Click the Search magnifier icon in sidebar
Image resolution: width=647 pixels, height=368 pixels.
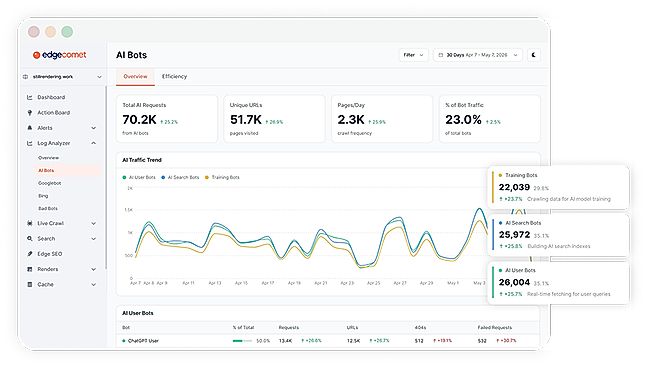click(30, 238)
